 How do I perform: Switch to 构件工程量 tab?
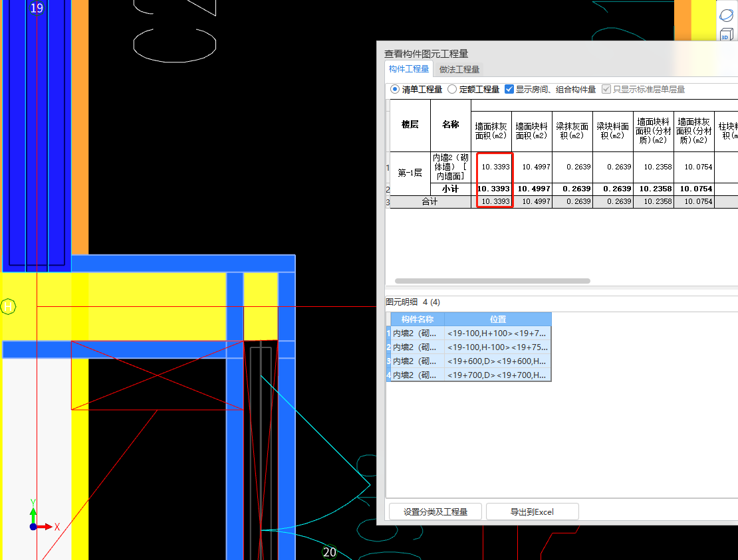tap(408, 69)
